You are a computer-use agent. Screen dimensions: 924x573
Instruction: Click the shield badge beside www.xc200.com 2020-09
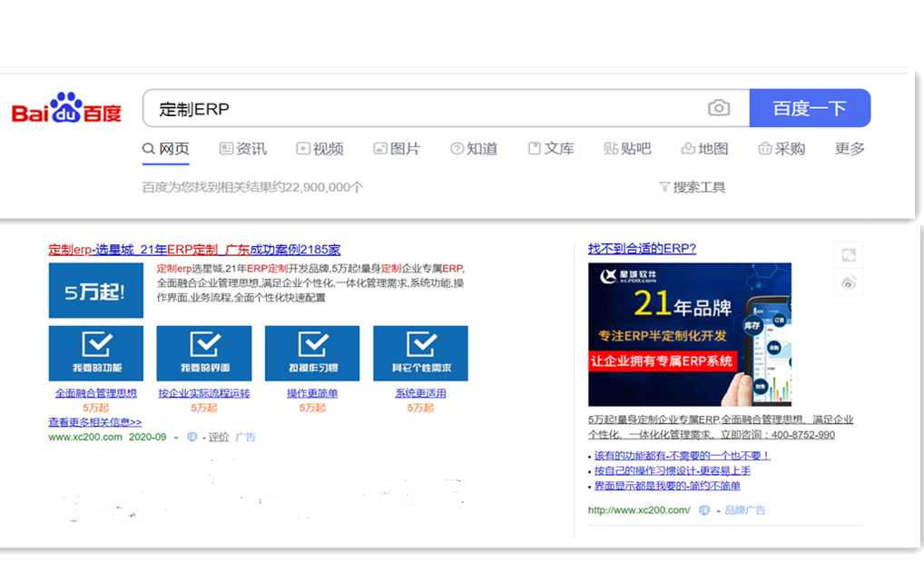(192, 437)
